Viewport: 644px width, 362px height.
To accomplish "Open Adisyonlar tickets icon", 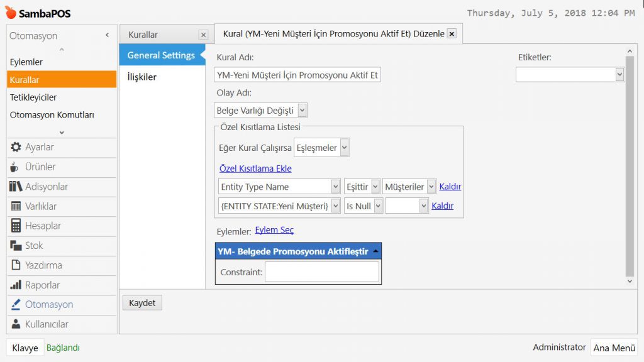I will click(x=16, y=187).
